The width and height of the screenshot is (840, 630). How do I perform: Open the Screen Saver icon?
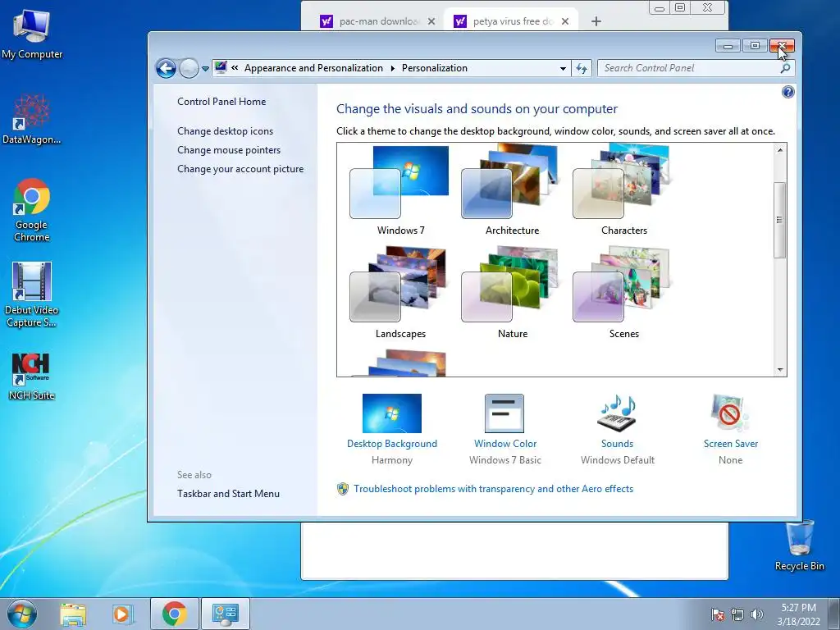(x=729, y=413)
